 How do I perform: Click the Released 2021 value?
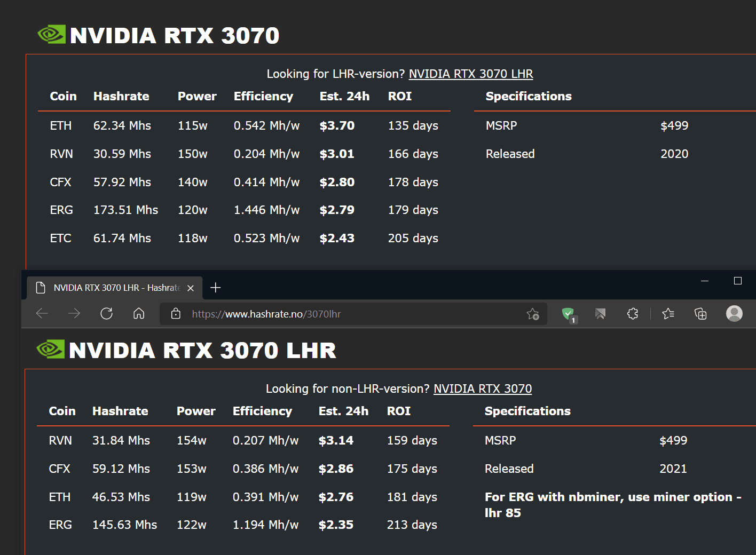tap(673, 469)
